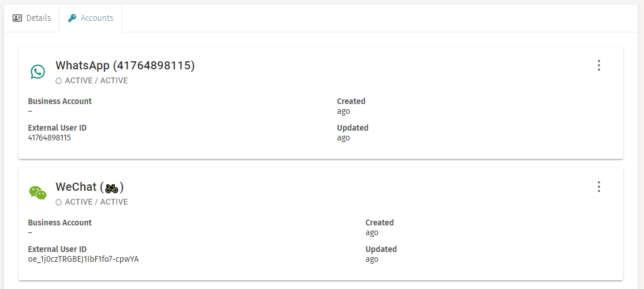Screen dimensions: 644x289
Task: Click the WhatsApp (41764898115) heading
Action: pos(125,66)
